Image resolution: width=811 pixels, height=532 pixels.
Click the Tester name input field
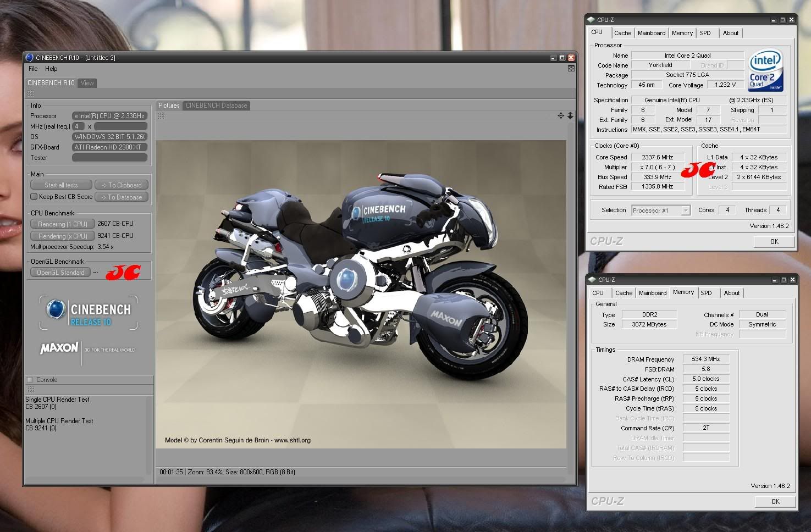[x=109, y=158]
